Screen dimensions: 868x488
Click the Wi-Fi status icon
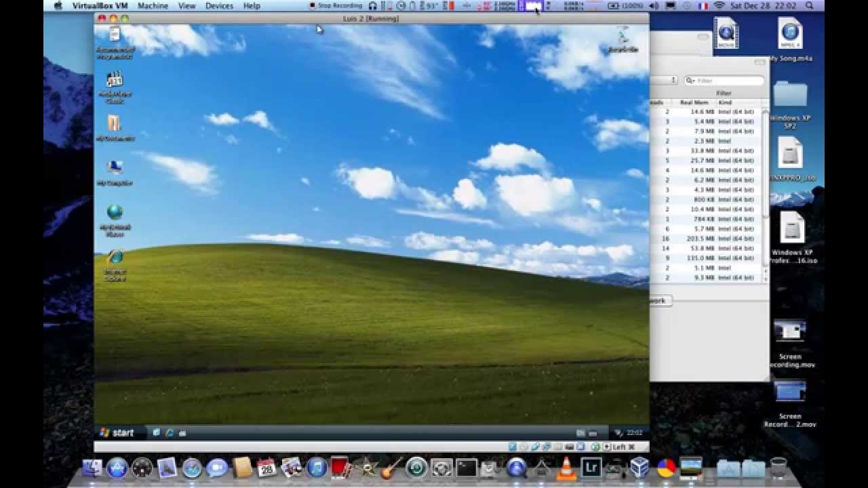(719, 5)
